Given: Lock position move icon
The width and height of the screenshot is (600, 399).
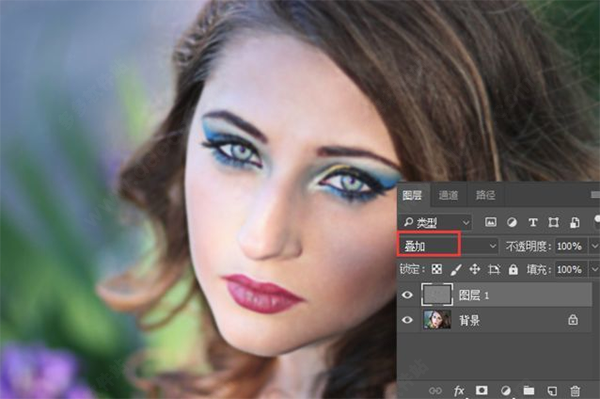Looking at the screenshot, I should coord(474,269).
